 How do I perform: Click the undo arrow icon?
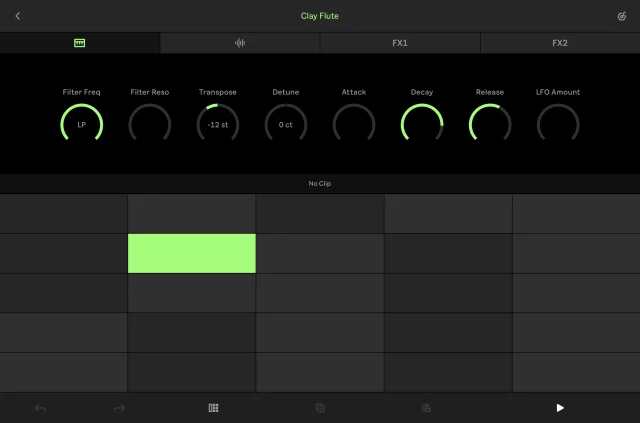[40, 408]
